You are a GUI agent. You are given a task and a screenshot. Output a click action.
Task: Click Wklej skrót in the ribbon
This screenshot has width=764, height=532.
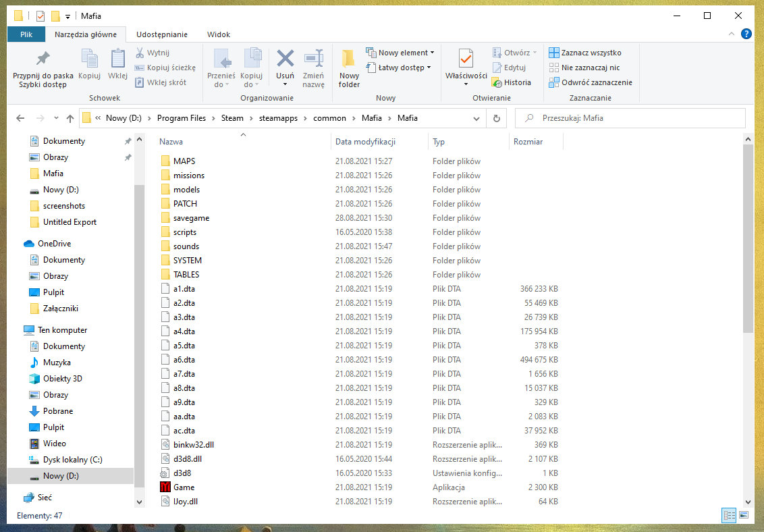pyautogui.click(x=161, y=82)
